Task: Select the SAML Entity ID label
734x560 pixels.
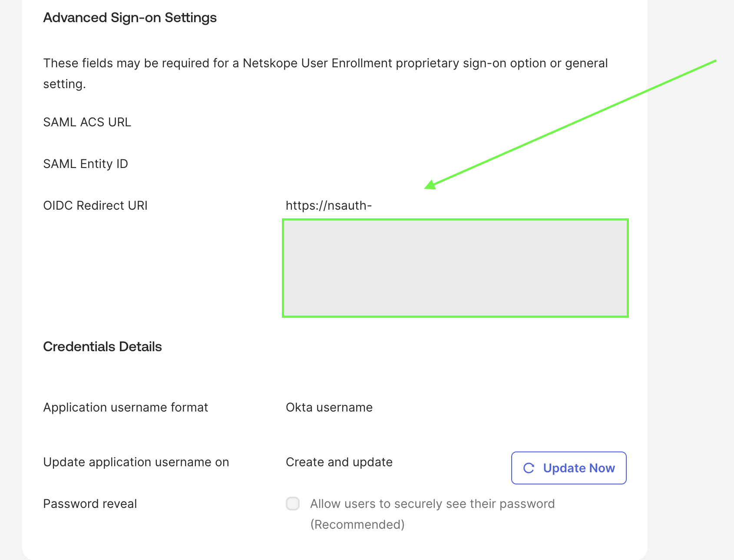Action: (x=86, y=164)
